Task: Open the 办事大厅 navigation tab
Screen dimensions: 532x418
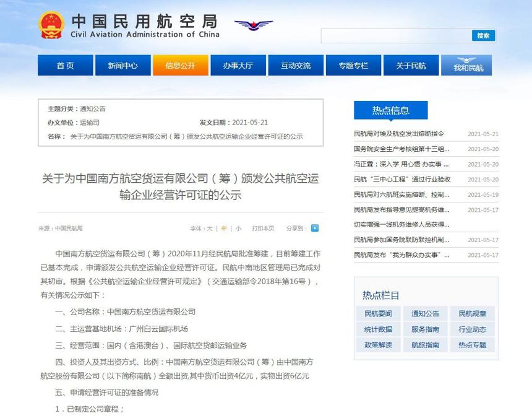Action: 238,65
